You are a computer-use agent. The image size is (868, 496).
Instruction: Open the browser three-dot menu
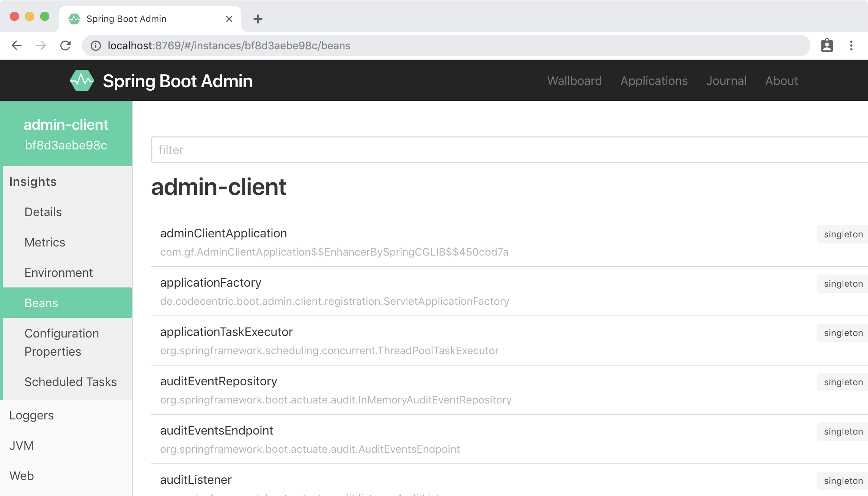[851, 46]
